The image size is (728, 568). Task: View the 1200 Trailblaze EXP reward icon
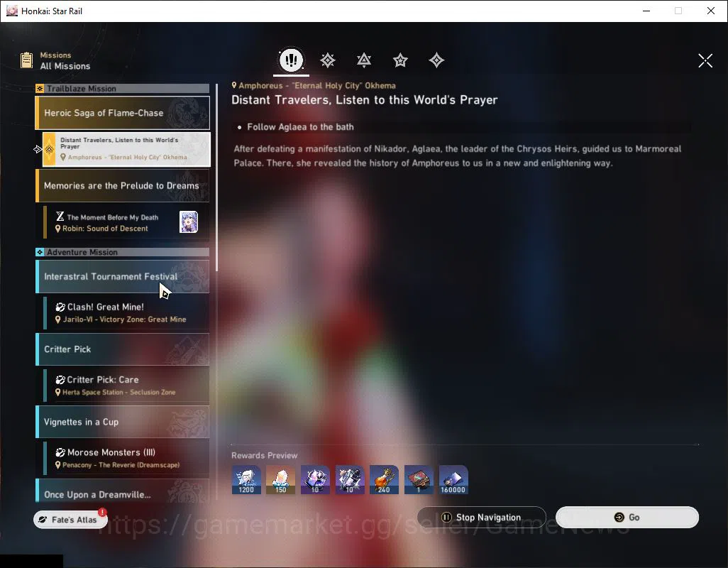coord(246,479)
